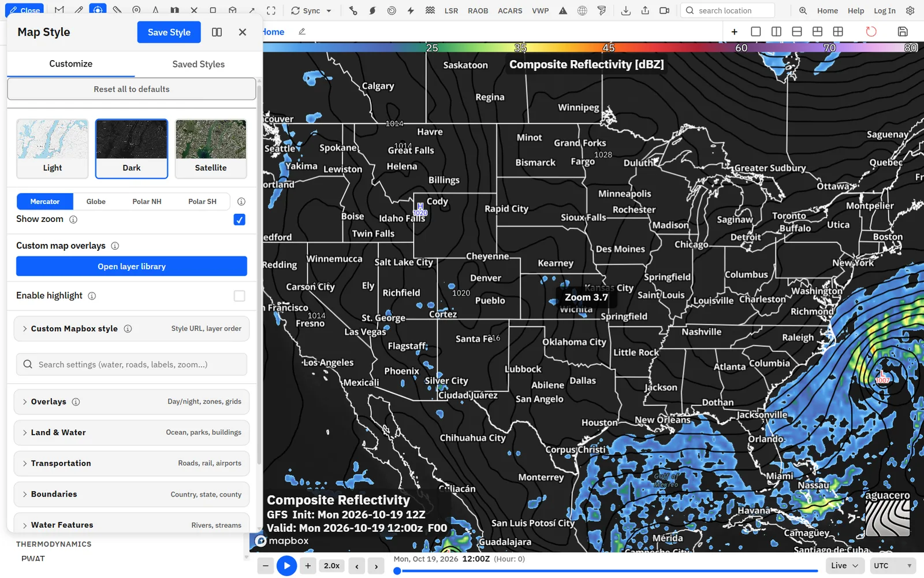Expand the Custom Mapbox style section
924x578 pixels.
point(132,329)
